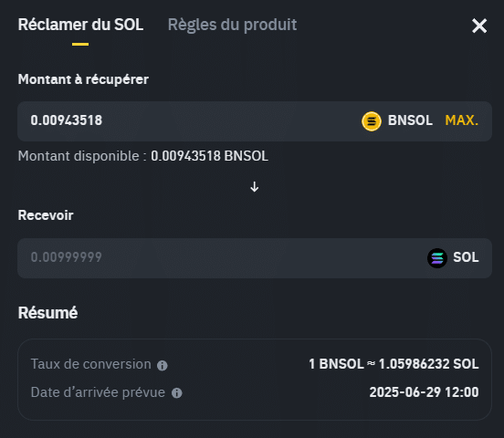Show info for Taux de conversion
The width and height of the screenshot is (504, 438).
(x=162, y=365)
